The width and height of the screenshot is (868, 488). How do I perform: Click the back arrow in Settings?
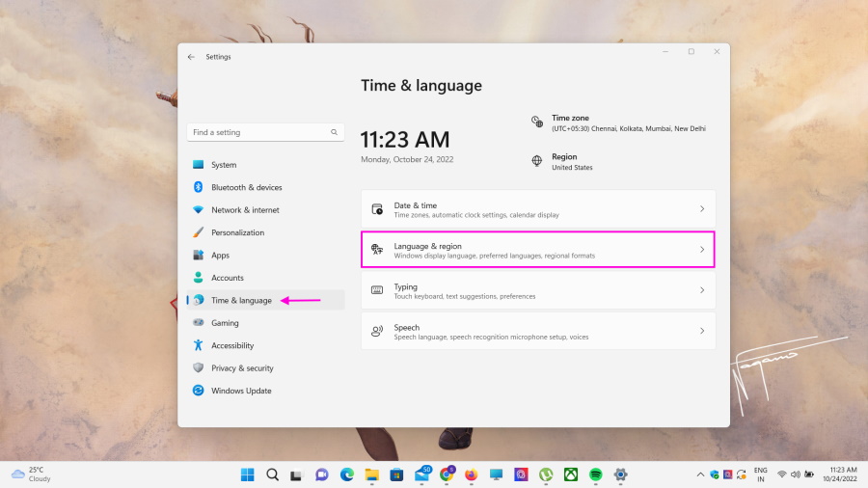[x=191, y=57]
